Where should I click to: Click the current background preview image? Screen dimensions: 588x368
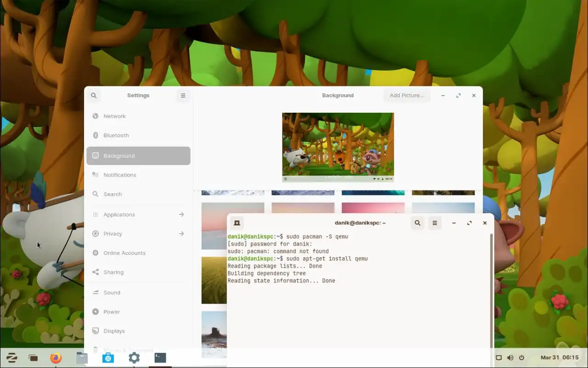coord(338,147)
